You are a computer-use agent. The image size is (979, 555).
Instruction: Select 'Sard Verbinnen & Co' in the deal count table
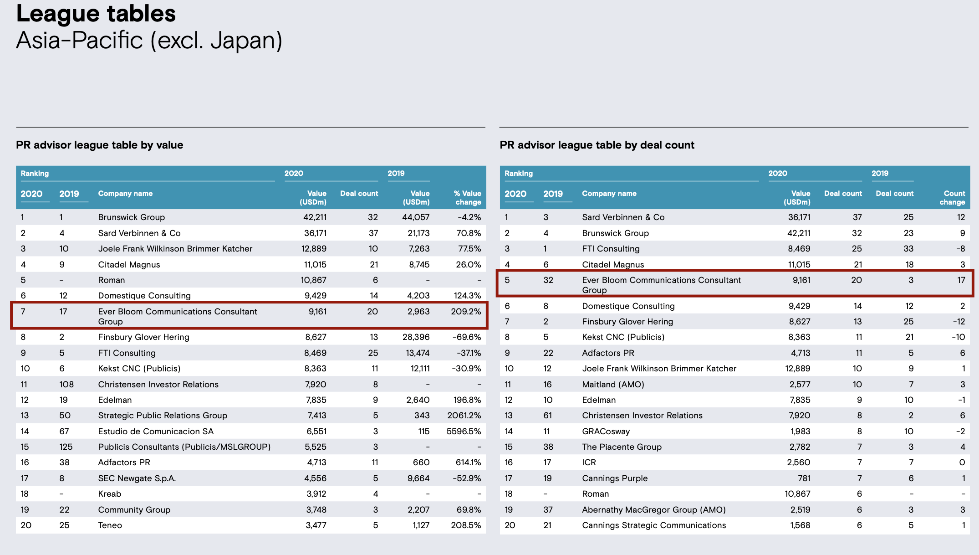[623, 217]
